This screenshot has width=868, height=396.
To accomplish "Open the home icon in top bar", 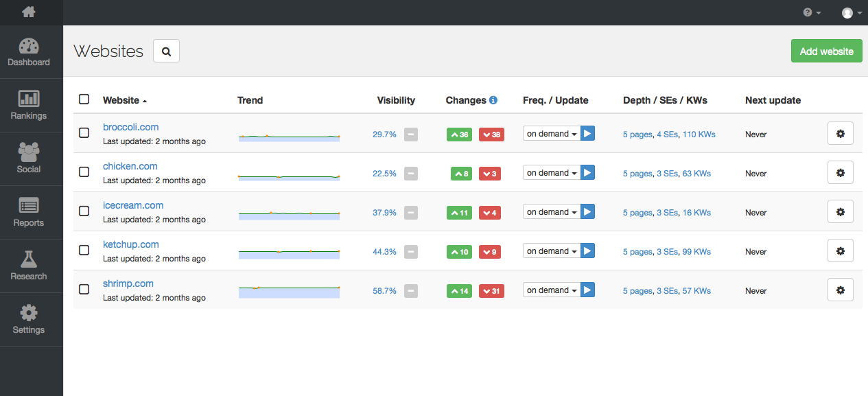I will 28,12.
